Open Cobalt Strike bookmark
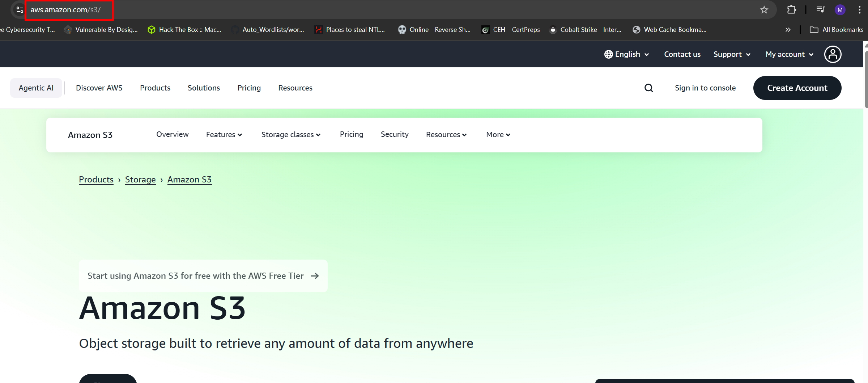This screenshot has width=868, height=383. click(585, 30)
